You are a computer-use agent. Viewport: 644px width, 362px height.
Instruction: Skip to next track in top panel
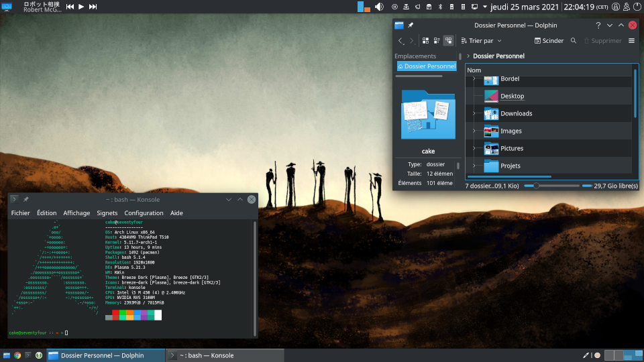click(x=93, y=7)
